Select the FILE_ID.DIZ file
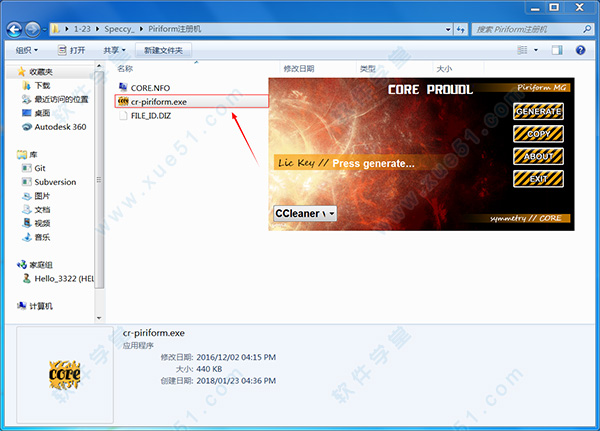600x431 pixels. coord(151,116)
